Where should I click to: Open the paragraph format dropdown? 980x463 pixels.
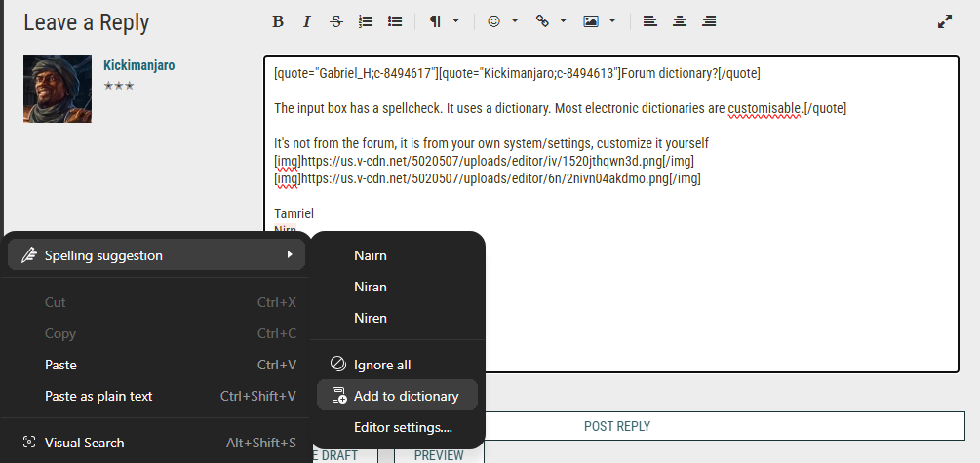[444, 21]
